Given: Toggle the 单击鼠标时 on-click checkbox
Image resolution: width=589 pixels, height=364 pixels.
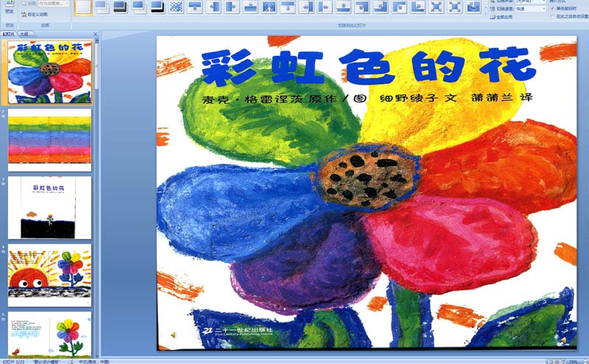Looking at the screenshot, I should 553,8.
